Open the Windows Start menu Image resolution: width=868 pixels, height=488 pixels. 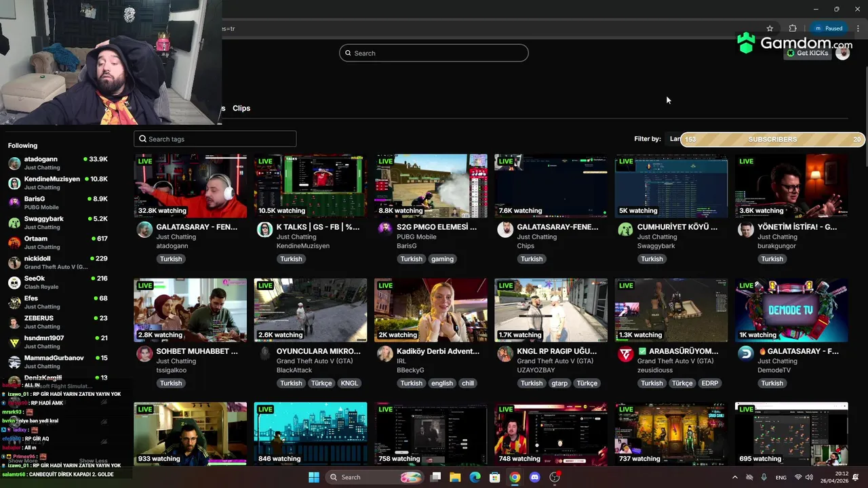tap(314, 477)
